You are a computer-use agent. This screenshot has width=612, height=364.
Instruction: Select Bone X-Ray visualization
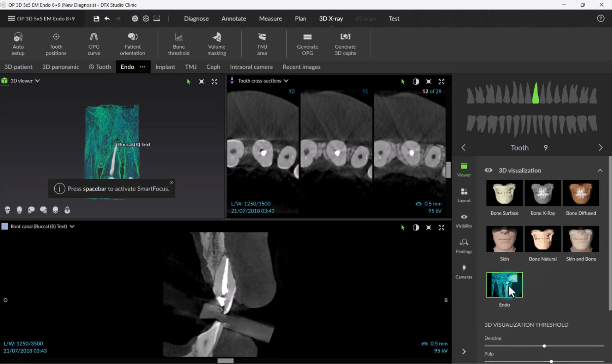pos(543,193)
